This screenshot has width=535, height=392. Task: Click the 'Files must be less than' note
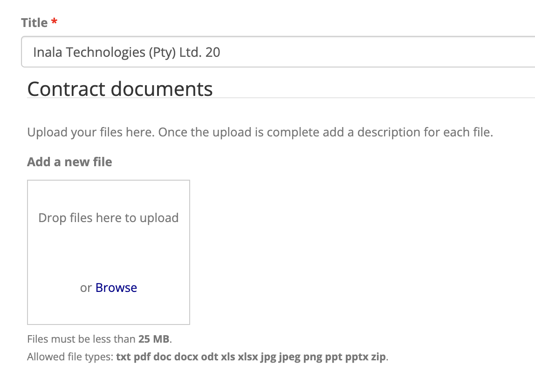tap(82, 338)
